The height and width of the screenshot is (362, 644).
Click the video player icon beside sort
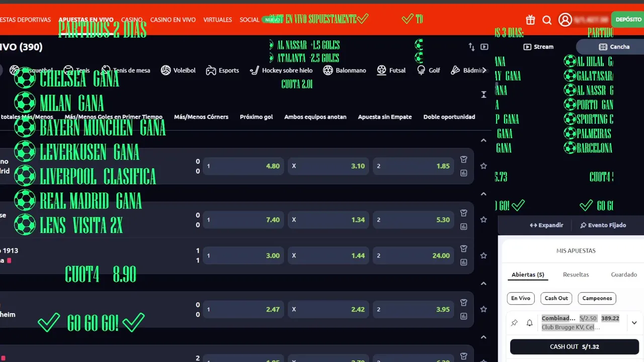tap(485, 47)
